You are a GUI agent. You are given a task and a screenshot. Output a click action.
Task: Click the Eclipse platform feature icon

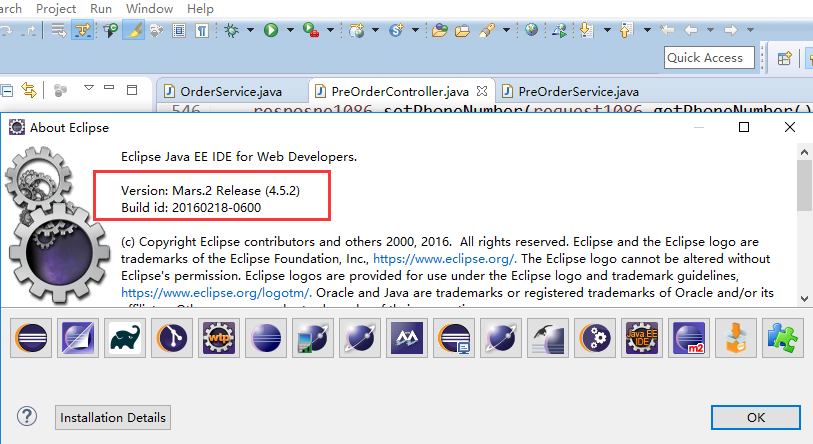[31, 338]
